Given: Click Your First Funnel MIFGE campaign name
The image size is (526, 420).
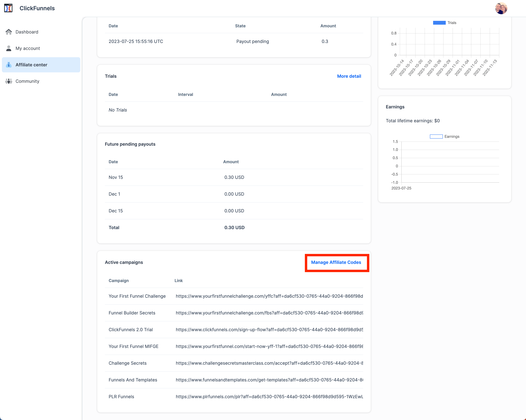Looking at the screenshot, I should 133,346.
